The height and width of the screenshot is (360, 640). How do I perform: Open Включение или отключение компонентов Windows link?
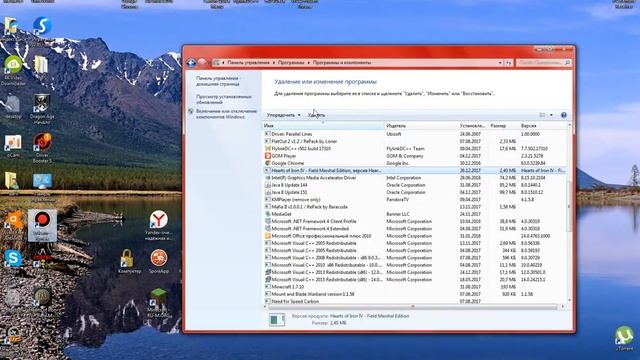click(x=227, y=114)
